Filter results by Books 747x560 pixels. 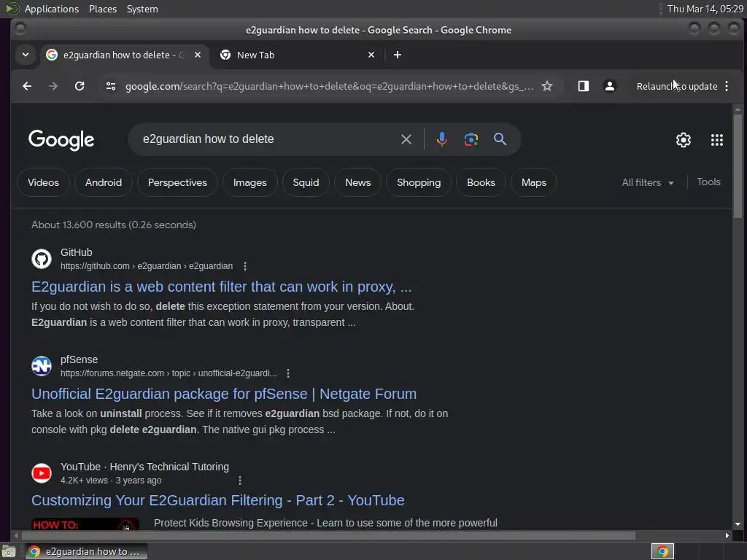tap(481, 182)
